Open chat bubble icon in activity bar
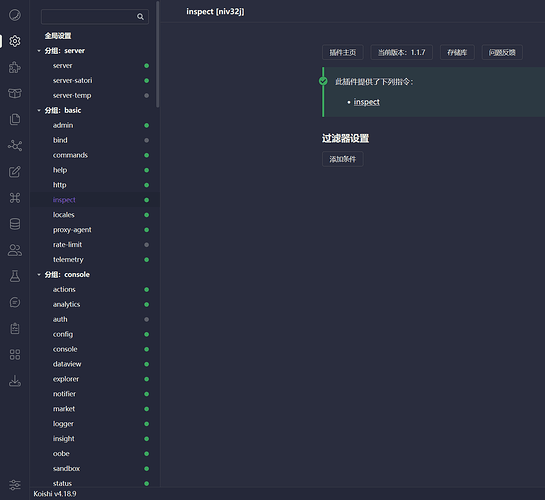The width and height of the screenshot is (545, 500). pos(15,302)
